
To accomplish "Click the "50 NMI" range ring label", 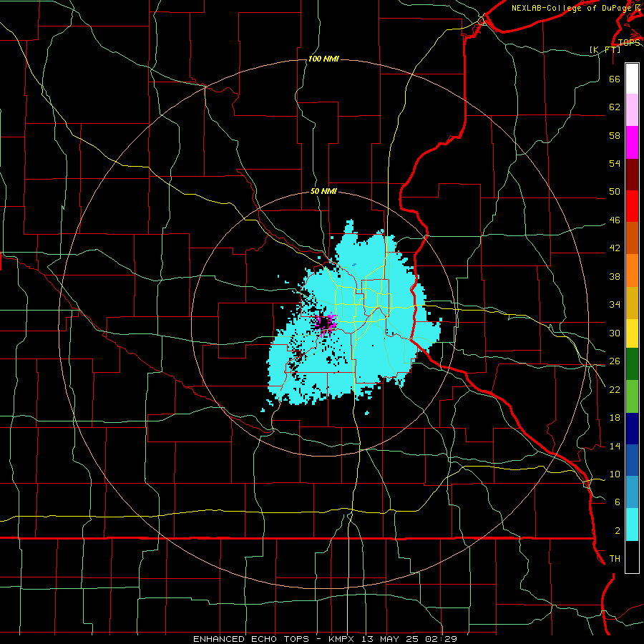I will (x=323, y=191).
